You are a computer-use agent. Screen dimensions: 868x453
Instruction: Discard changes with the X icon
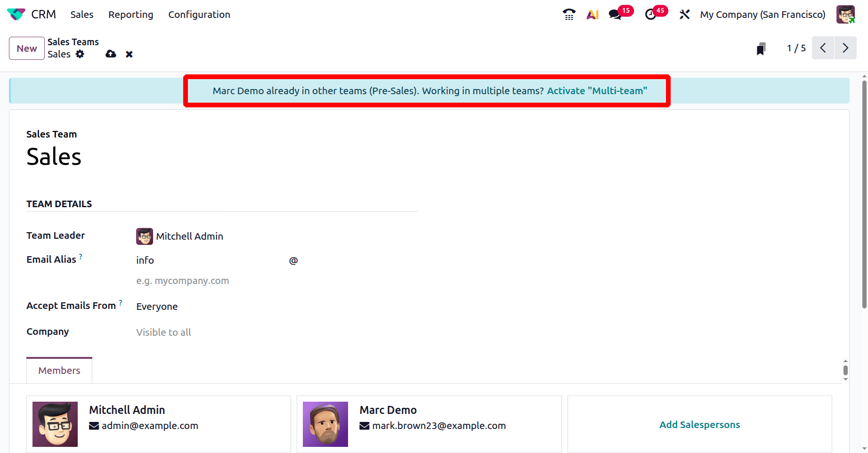click(x=129, y=54)
